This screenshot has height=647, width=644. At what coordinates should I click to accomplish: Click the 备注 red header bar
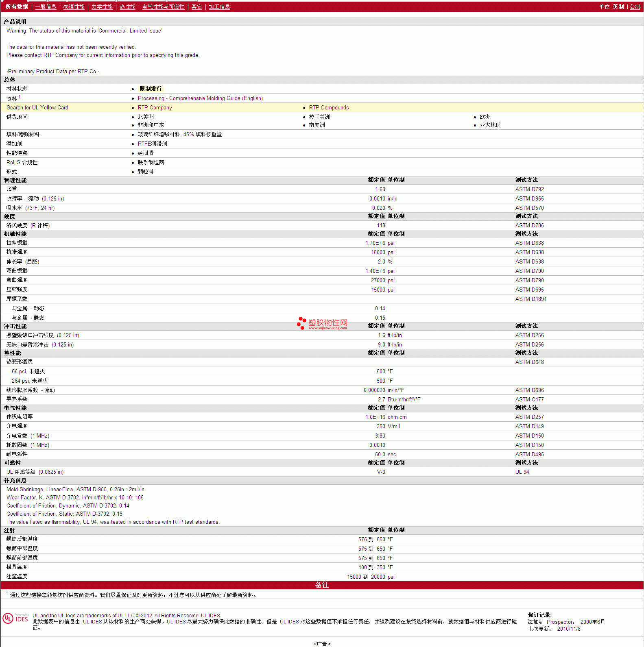tap(322, 585)
